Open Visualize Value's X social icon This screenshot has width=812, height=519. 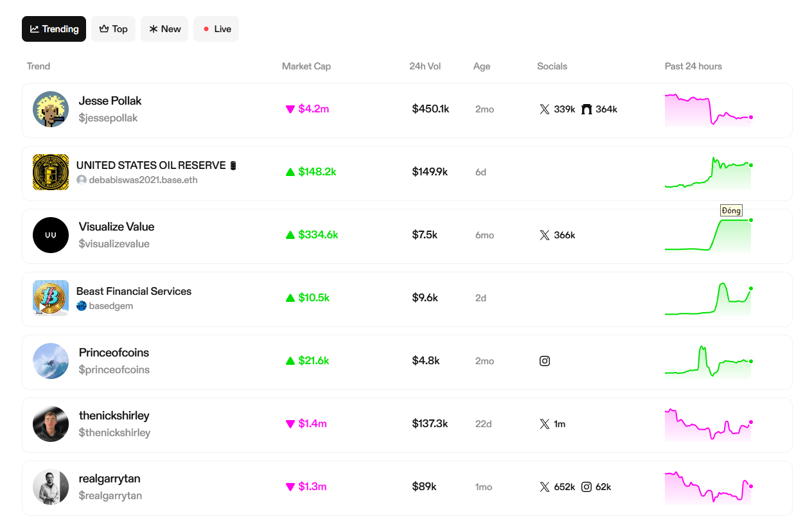coord(544,234)
